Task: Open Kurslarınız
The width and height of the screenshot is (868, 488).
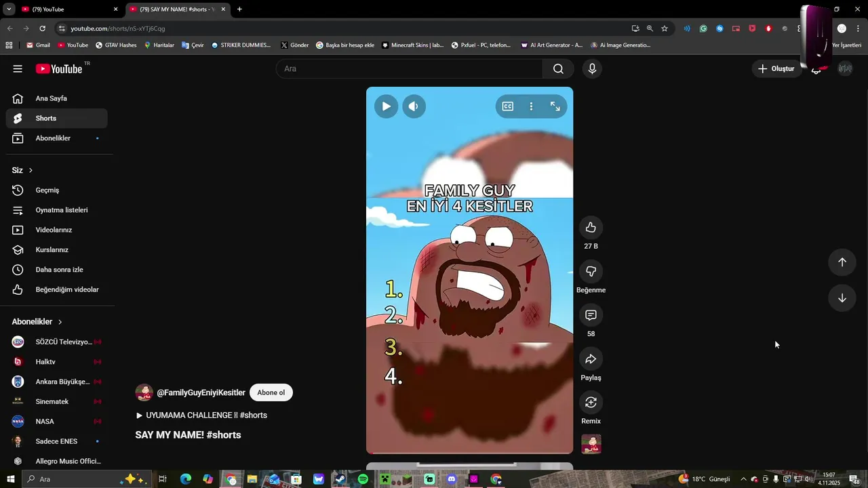Action: pyautogui.click(x=57, y=250)
